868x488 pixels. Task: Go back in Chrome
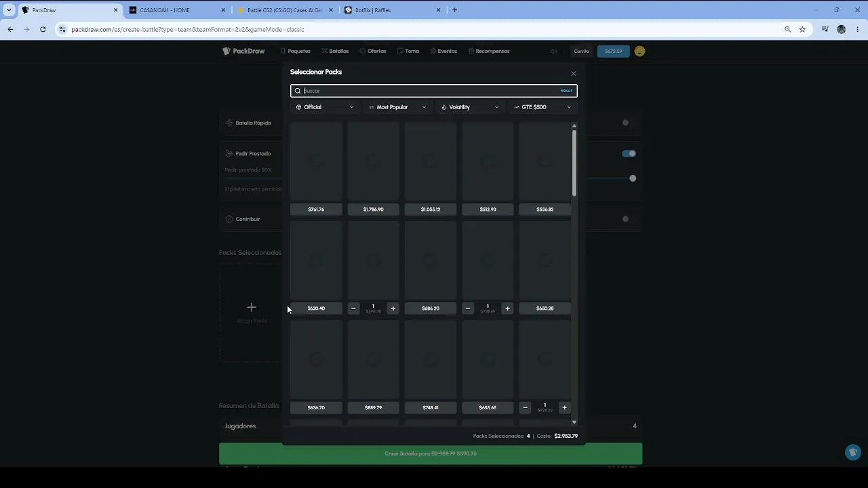point(10,29)
